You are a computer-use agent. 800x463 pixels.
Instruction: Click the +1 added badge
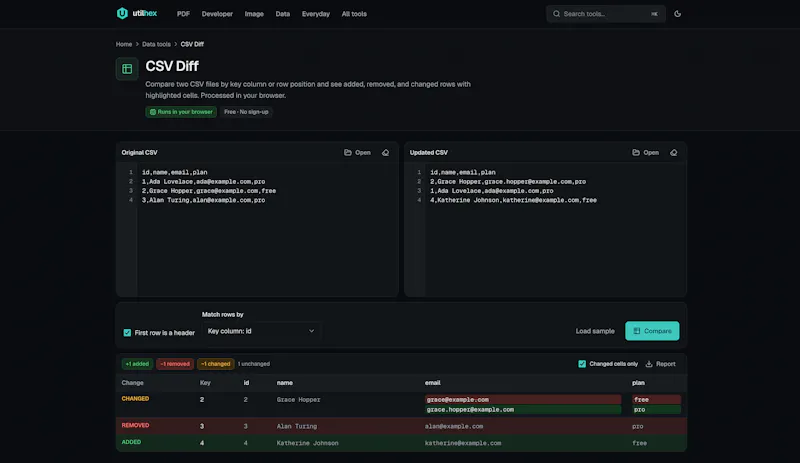click(137, 364)
